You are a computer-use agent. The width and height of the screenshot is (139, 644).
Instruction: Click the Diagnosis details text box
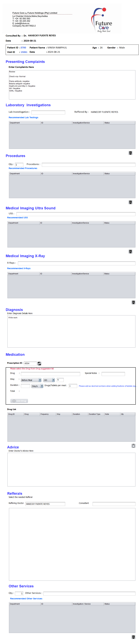click(71, 331)
